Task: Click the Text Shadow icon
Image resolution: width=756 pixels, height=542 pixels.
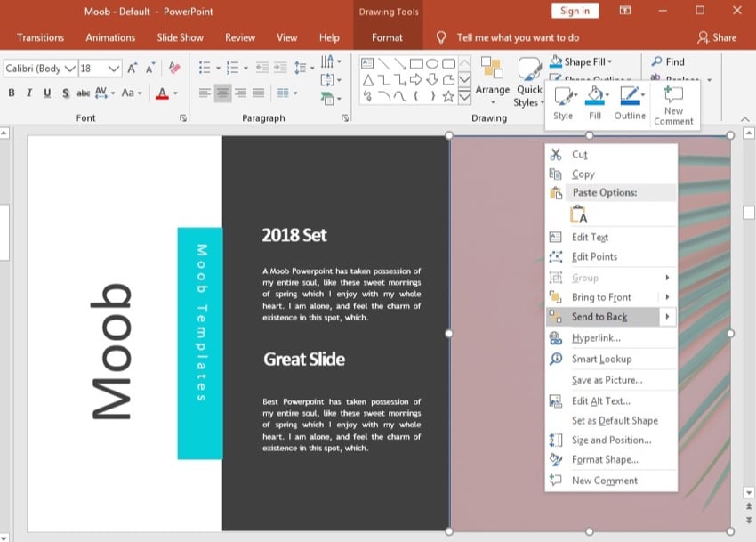Action: coord(65,93)
